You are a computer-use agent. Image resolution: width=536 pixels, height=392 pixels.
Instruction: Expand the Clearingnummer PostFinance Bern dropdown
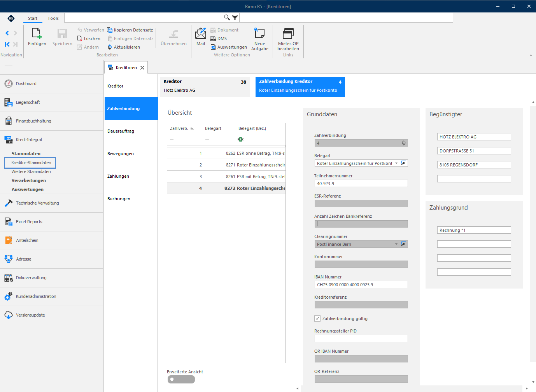[x=396, y=244]
